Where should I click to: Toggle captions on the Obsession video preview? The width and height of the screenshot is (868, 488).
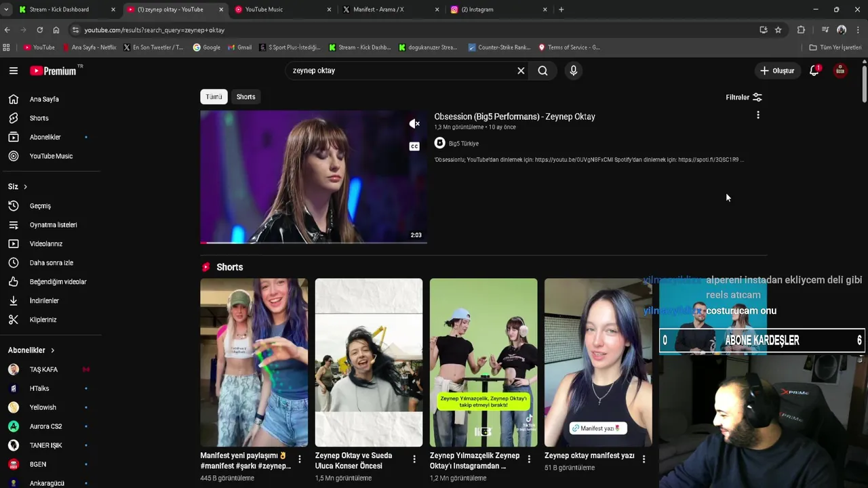point(414,146)
